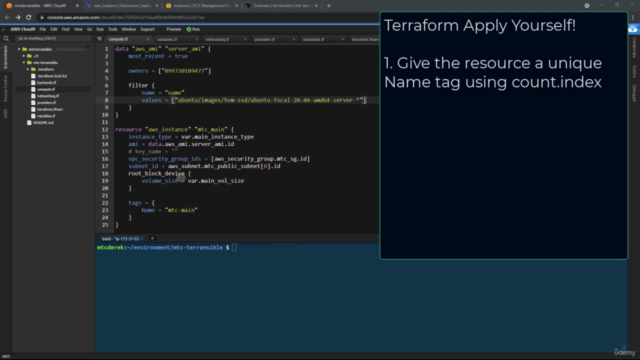Click the Go to Anything search field
The height and width of the screenshot is (360, 640).
pos(53,38)
